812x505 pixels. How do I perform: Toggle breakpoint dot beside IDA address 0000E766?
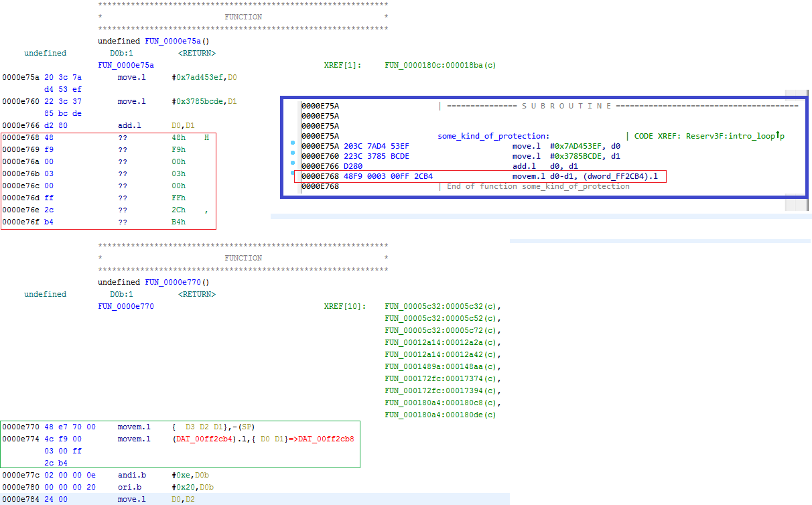293,163
